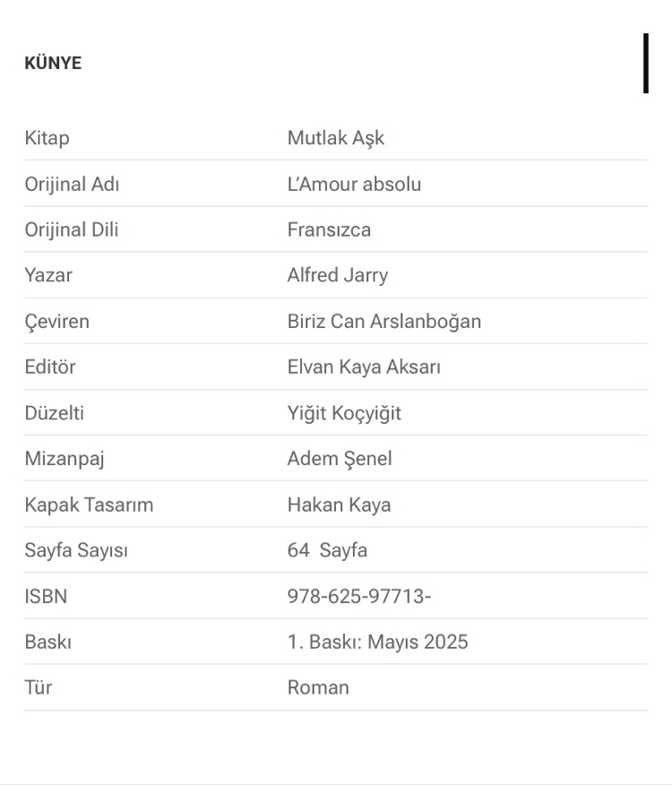This screenshot has height=785, width=672.
Task: Click the Sayfa Sayısı label
Action: pyautogui.click(x=76, y=551)
